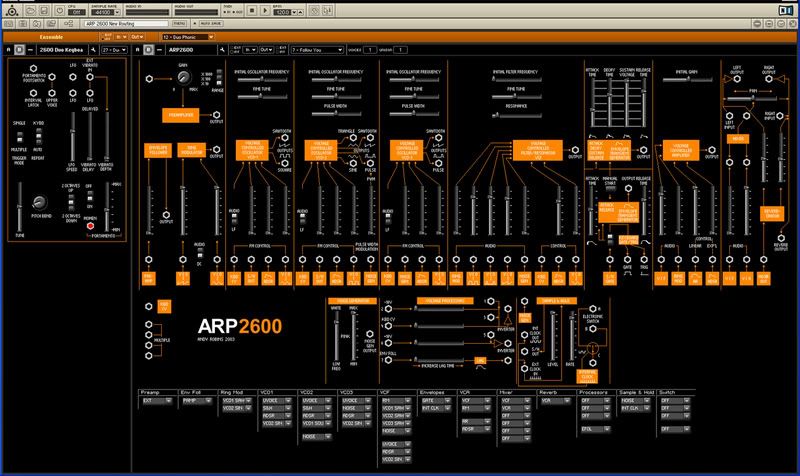This screenshot has width=800, height=476.
Task: Click the Noise Generator output jack
Action: pyautogui.click(x=369, y=334)
